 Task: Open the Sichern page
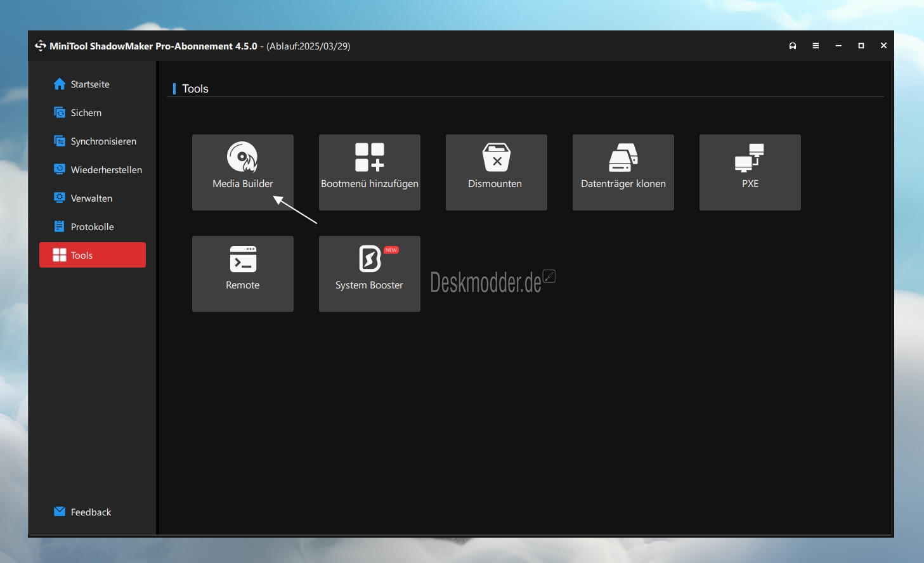click(x=93, y=112)
